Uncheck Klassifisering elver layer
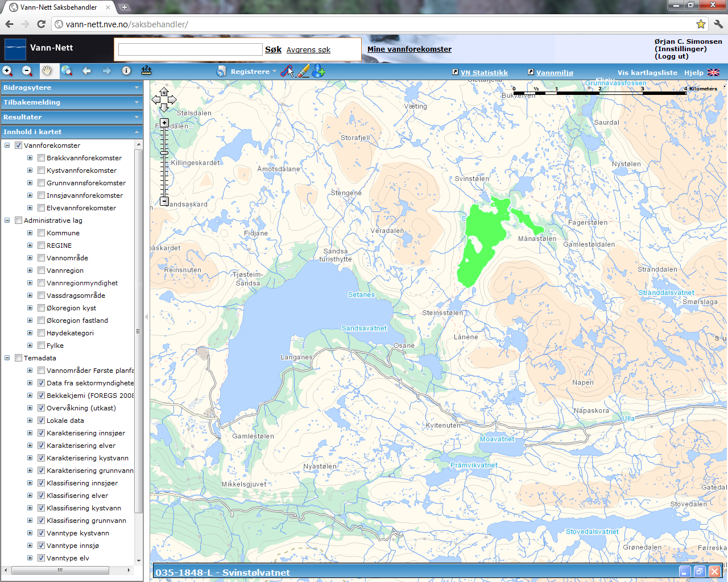 tap(41, 496)
